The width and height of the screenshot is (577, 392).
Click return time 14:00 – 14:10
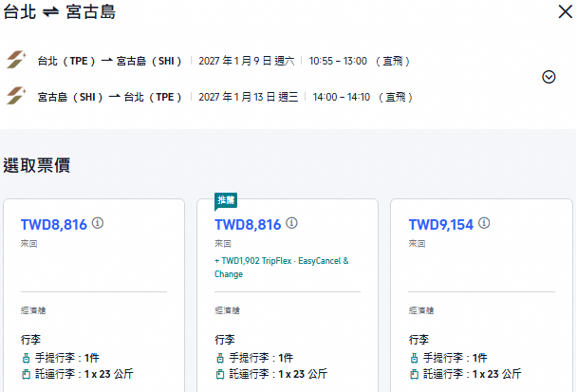tap(341, 97)
